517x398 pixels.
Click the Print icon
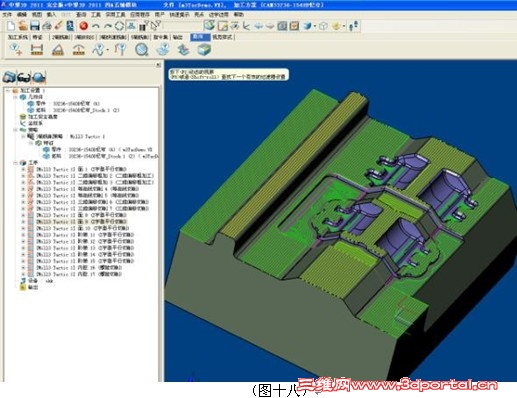pyautogui.click(x=47, y=26)
